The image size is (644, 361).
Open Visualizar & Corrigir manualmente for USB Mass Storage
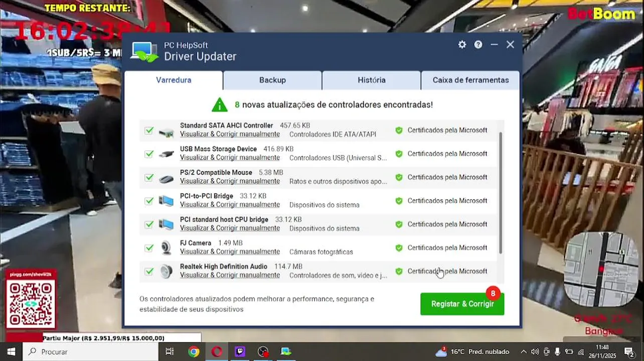[230, 158]
